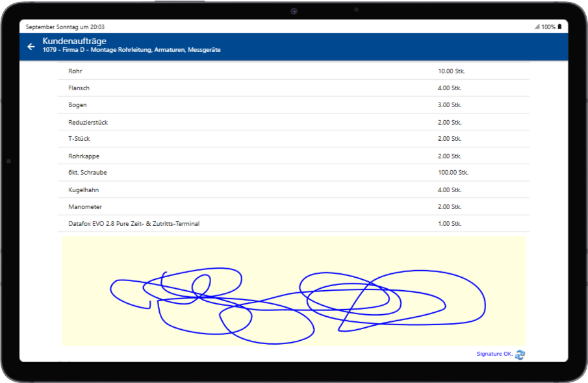Screen dimensions: 588x383
Task: Tap the date and time in status bar
Action: coord(65,27)
